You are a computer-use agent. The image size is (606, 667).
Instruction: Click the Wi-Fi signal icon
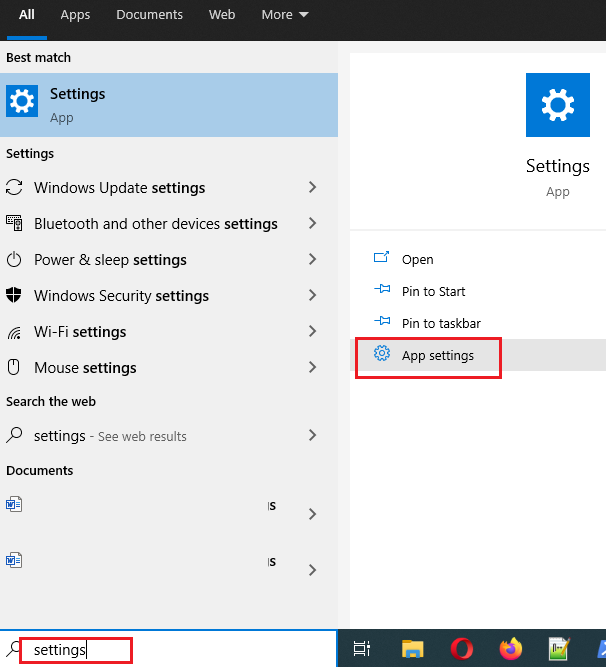coord(14,333)
